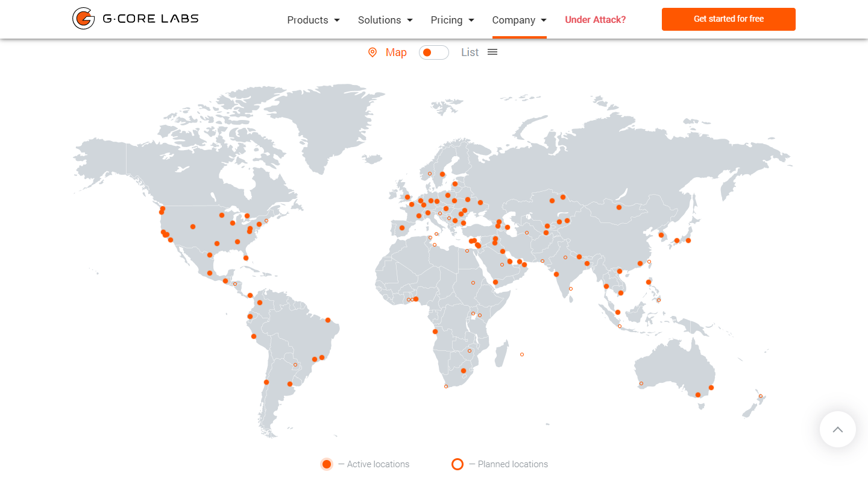Select the map pin icon beside Map

pos(373,52)
